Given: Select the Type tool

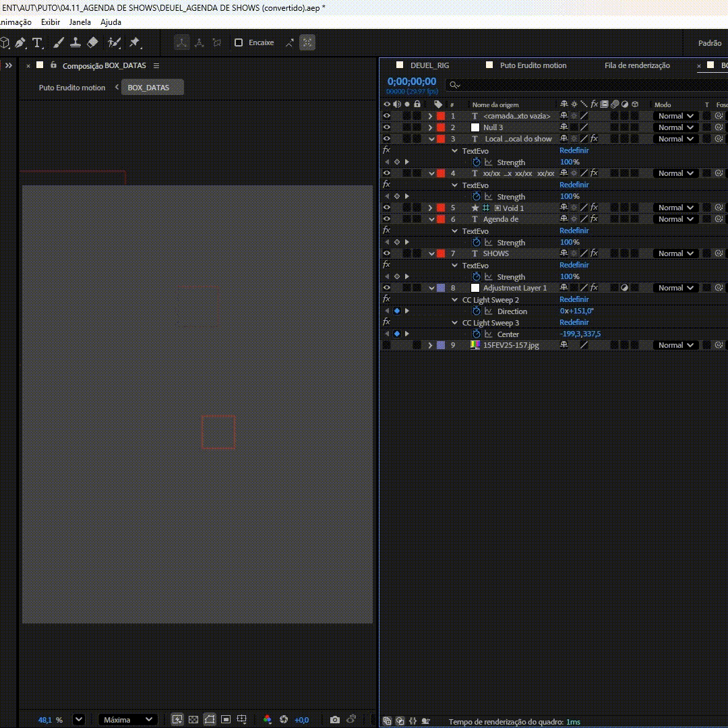Looking at the screenshot, I should coord(37,42).
